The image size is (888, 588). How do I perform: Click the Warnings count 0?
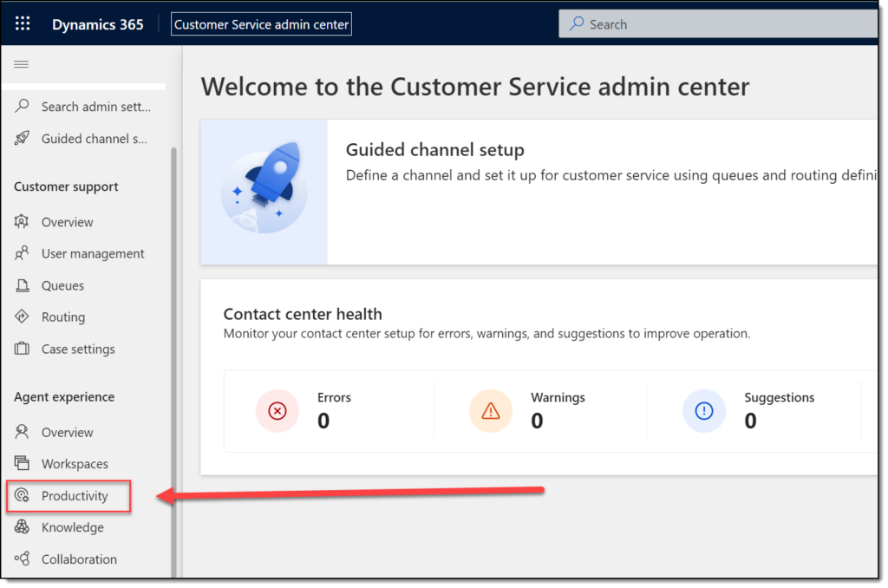pyautogui.click(x=537, y=421)
